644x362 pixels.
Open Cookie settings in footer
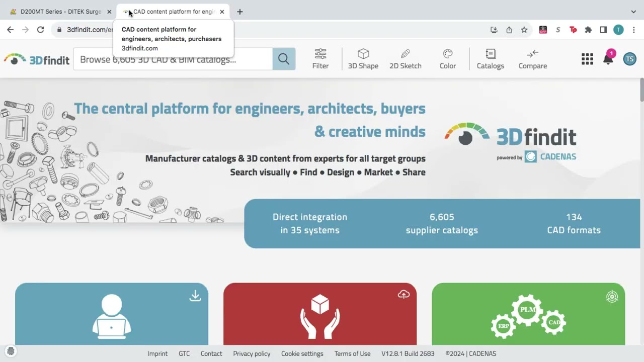click(x=302, y=353)
